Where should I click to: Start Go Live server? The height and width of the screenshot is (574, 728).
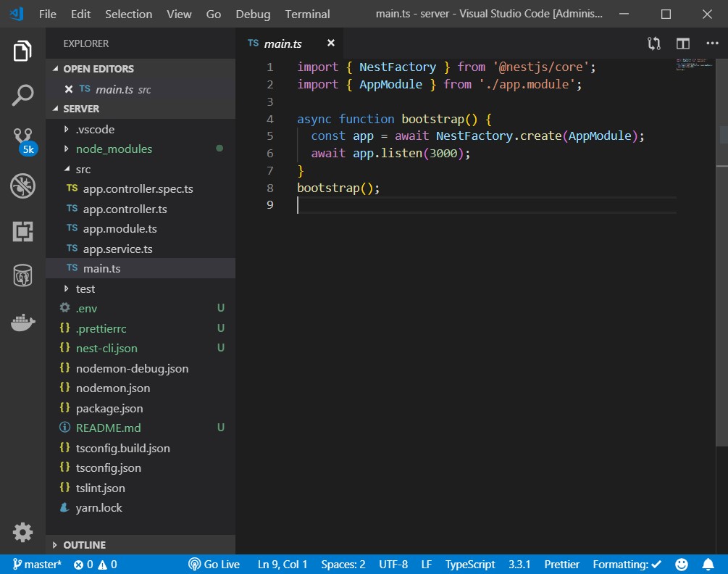214,565
